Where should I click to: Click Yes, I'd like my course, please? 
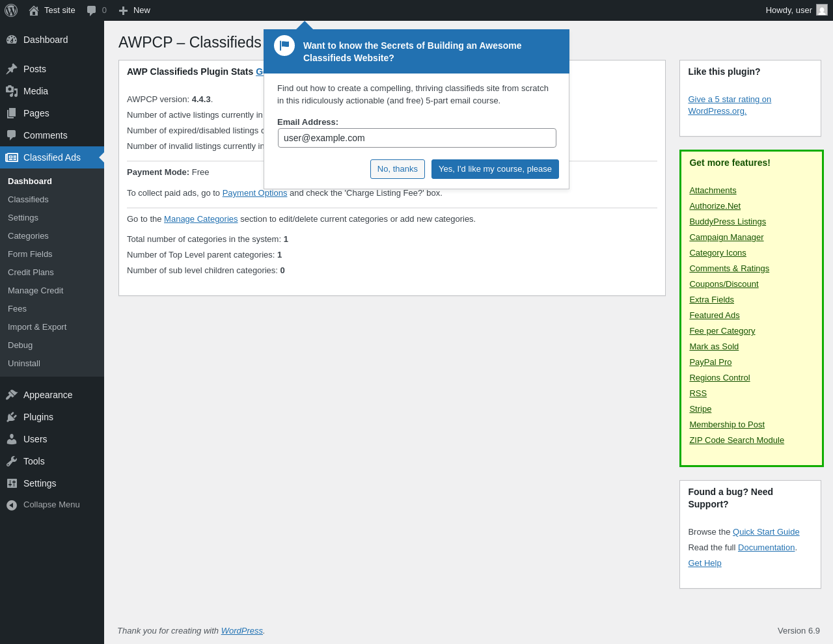tap(495, 169)
